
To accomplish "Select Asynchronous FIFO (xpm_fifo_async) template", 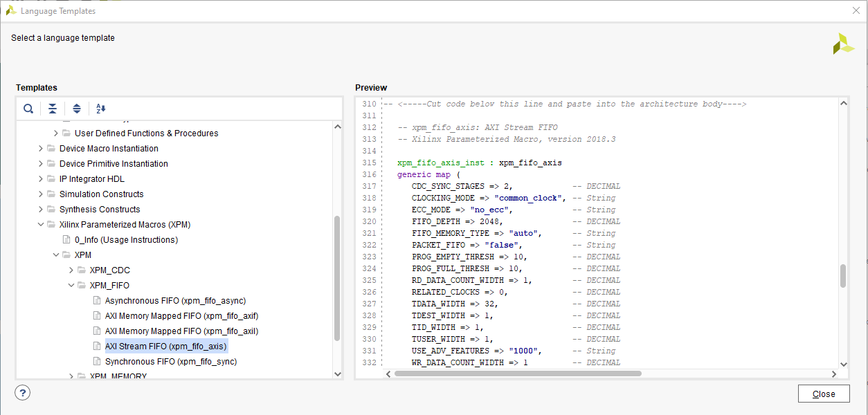I will (175, 301).
